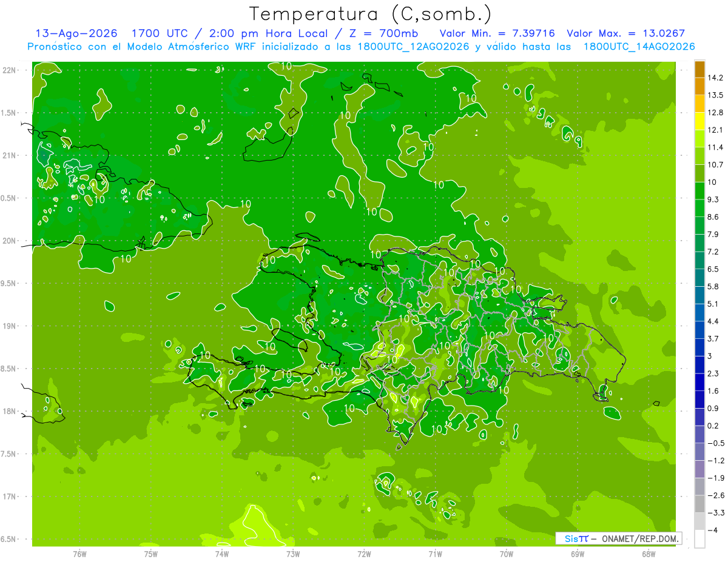Click the '-2.6' colorbar label
This screenshot has width=728, height=562.
click(x=716, y=495)
